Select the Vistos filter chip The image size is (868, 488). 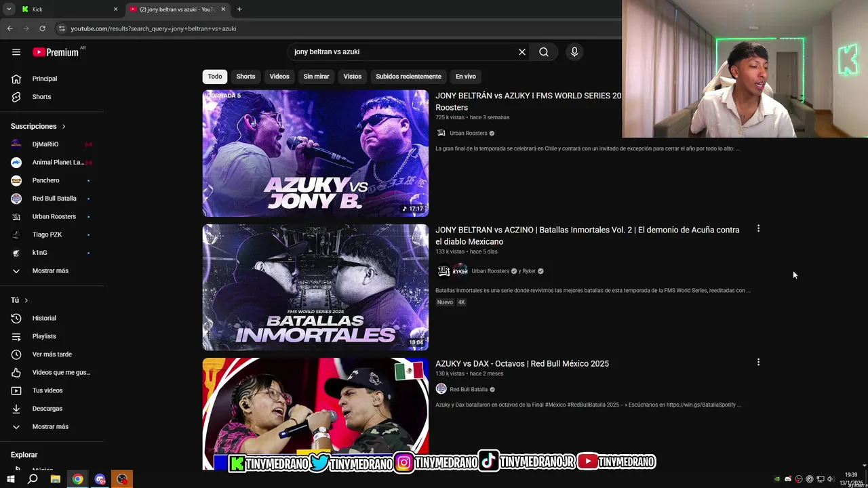click(353, 77)
